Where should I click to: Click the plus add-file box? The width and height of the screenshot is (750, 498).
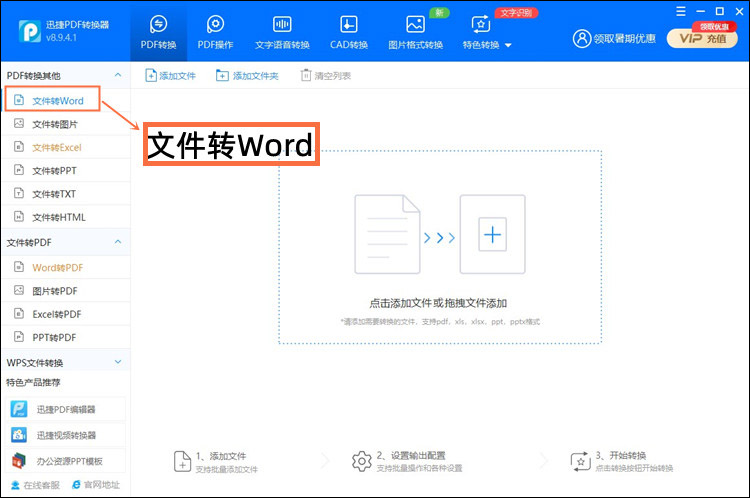point(493,234)
